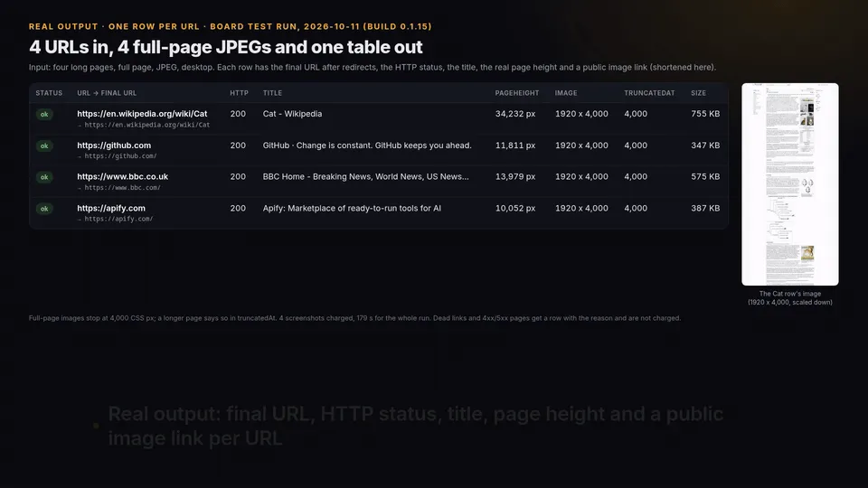
Task: Click the URL → FINAL URL column header
Action: (107, 93)
